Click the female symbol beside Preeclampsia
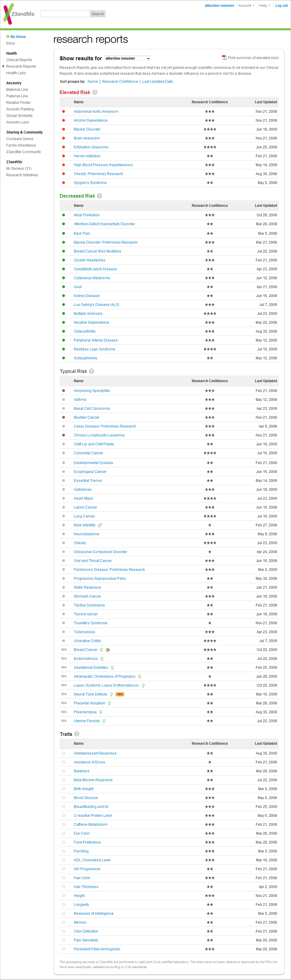 tap(101, 712)
